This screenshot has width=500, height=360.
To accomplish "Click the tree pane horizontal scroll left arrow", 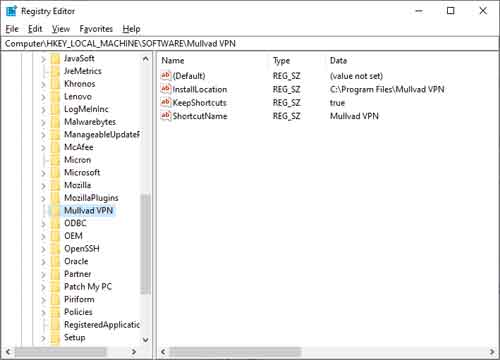I will click(x=8, y=352).
